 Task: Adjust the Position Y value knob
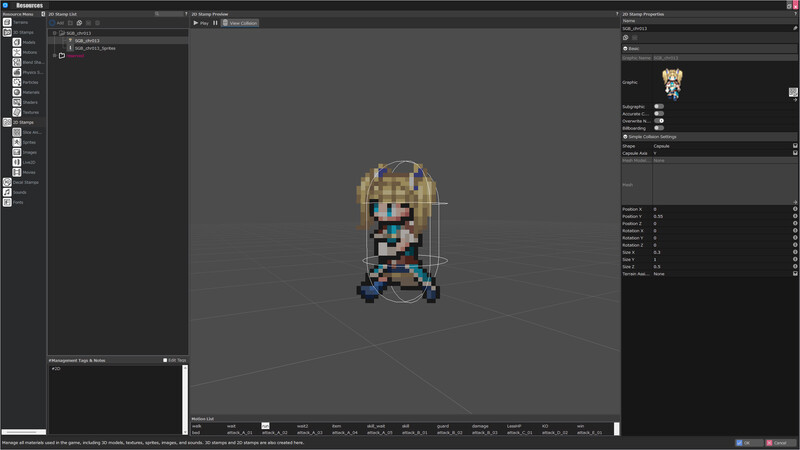(795, 216)
